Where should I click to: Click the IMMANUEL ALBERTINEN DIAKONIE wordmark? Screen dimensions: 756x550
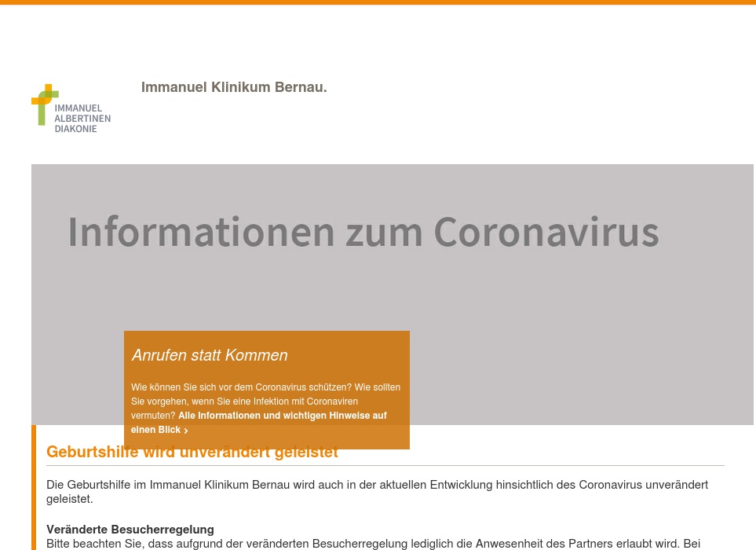pos(82,119)
